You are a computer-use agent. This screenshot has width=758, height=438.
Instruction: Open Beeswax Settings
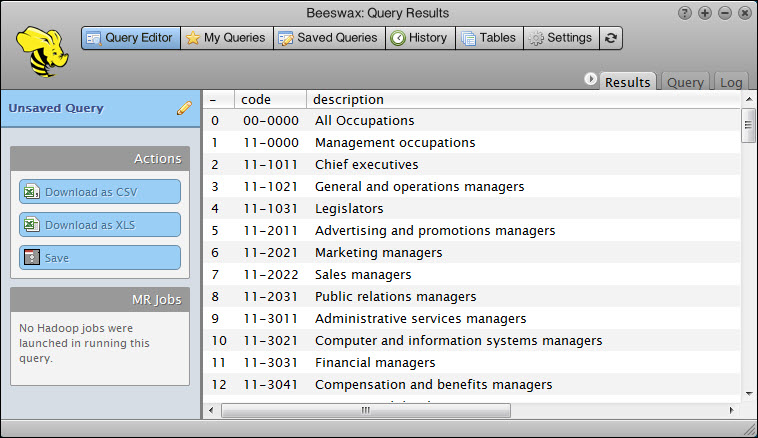point(560,38)
